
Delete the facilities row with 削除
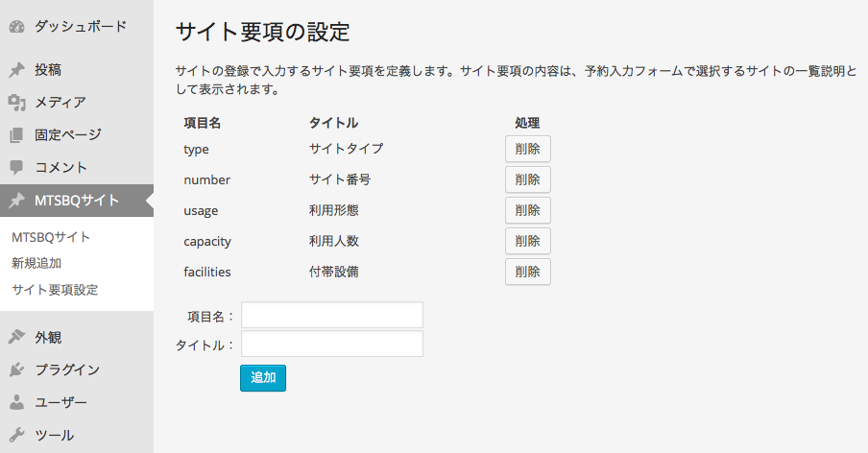[x=527, y=272]
